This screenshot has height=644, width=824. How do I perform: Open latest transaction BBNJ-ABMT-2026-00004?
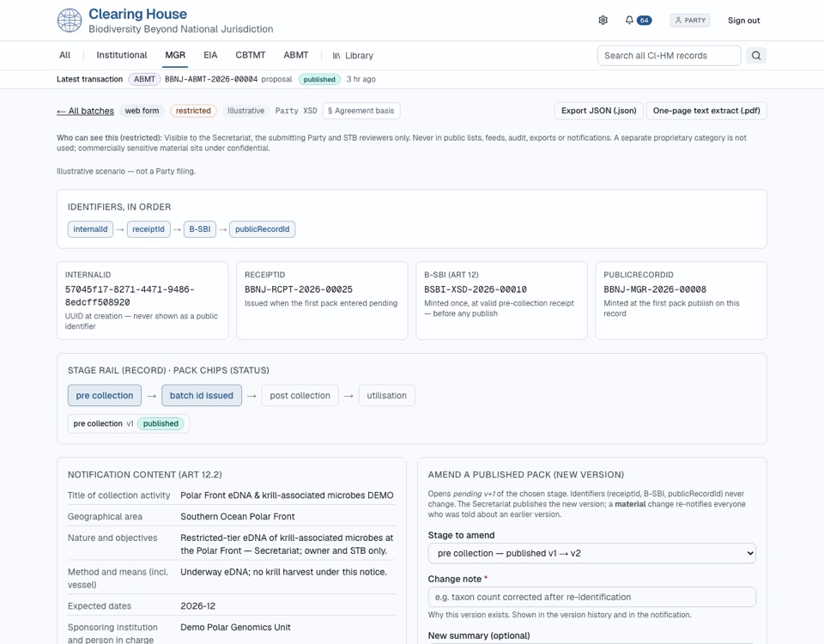tap(211, 79)
